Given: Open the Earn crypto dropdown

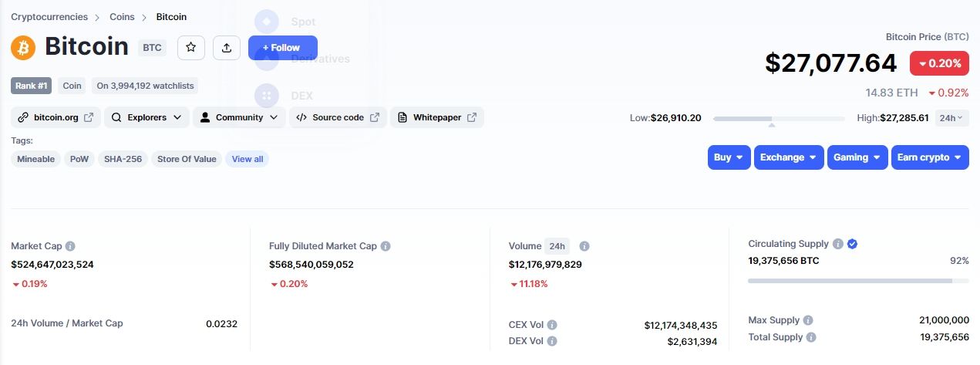Looking at the screenshot, I should [x=930, y=157].
